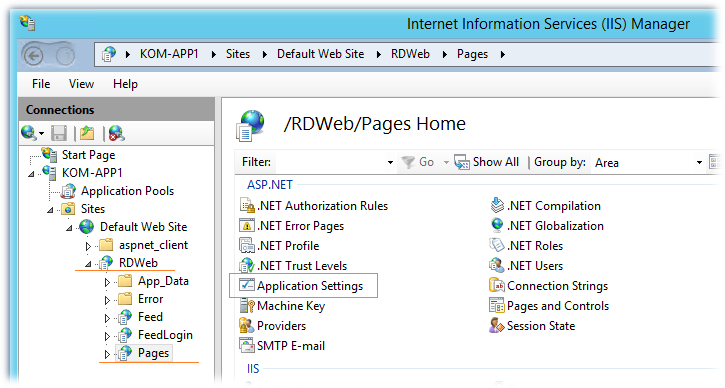The width and height of the screenshot is (725, 388).
Task: Expand the Feed application node
Action: (107, 318)
